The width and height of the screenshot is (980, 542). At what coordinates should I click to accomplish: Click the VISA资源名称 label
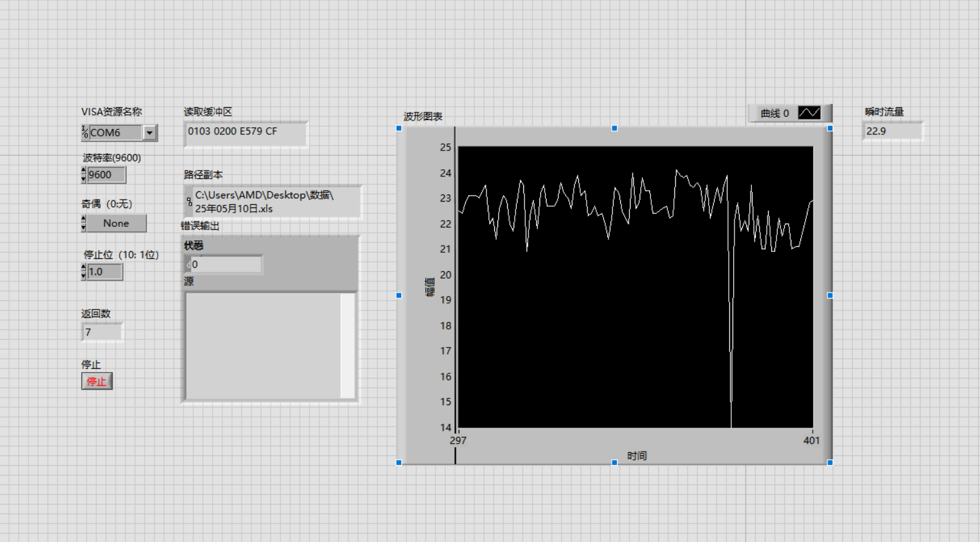pyautogui.click(x=112, y=112)
